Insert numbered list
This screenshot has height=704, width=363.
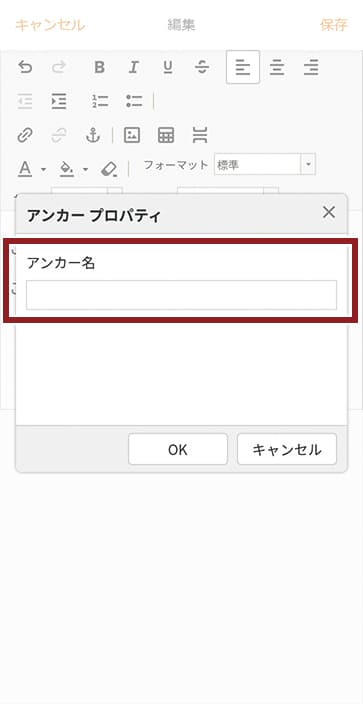click(100, 101)
